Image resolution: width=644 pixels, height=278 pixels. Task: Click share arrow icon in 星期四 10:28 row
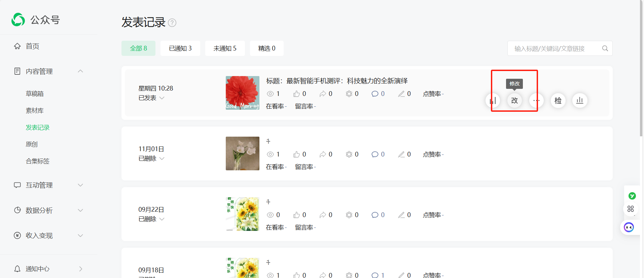tap(323, 94)
